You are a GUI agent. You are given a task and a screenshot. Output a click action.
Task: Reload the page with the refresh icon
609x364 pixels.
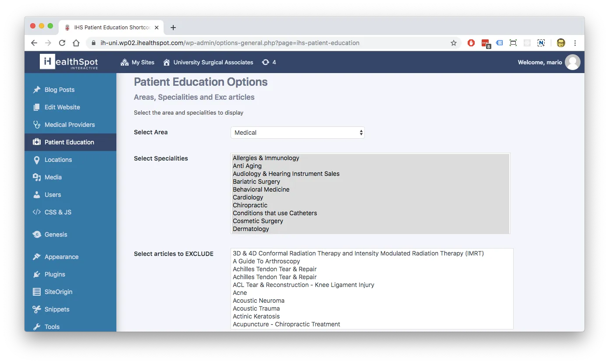pyautogui.click(x=62, y=43)
